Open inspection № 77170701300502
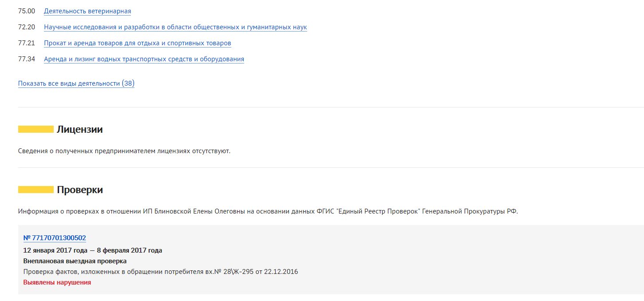Image resolution: width=644 pixels, height=301 pixels. pos(55,238)
